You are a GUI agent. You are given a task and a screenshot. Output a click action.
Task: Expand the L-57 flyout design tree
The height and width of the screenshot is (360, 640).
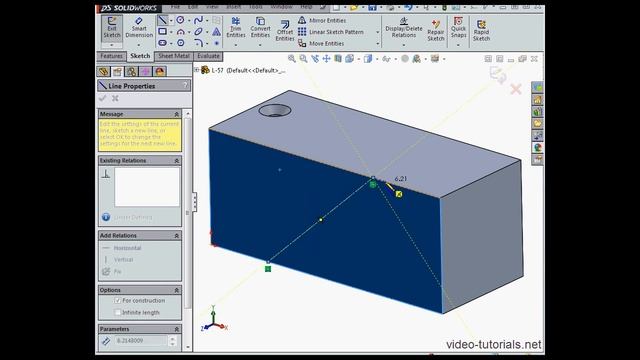(x=197, y=70)
